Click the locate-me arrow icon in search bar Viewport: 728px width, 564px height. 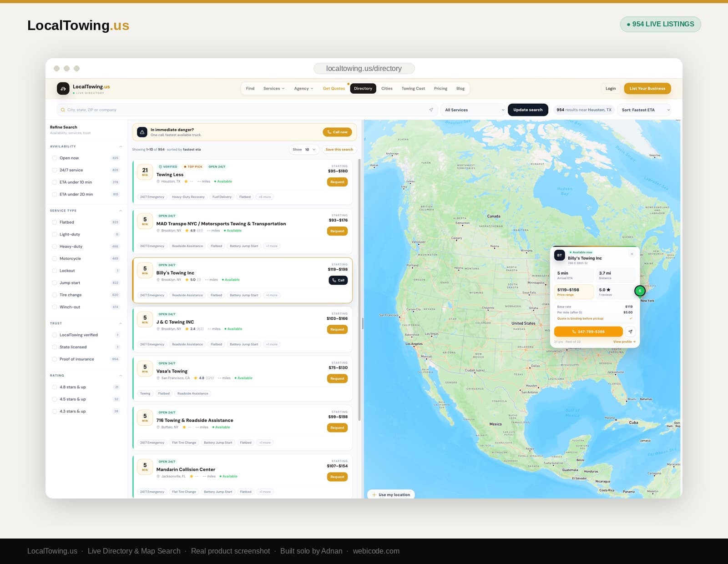431,110
